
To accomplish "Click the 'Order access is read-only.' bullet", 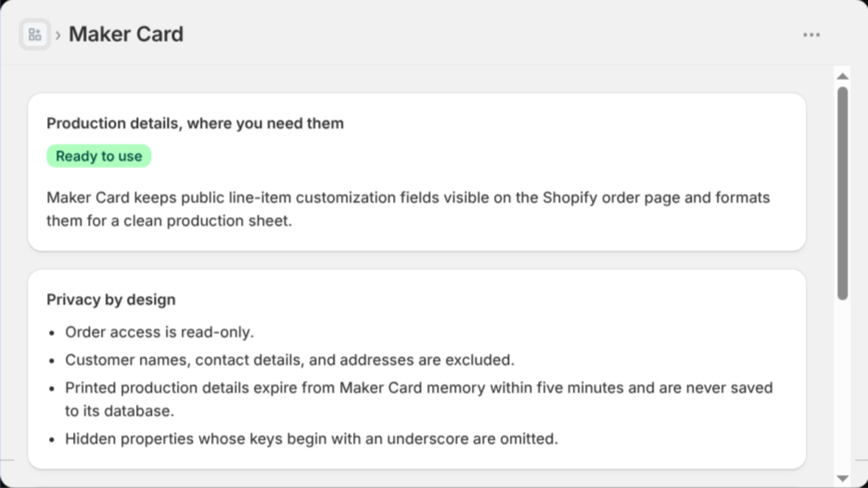I will 159,332.
